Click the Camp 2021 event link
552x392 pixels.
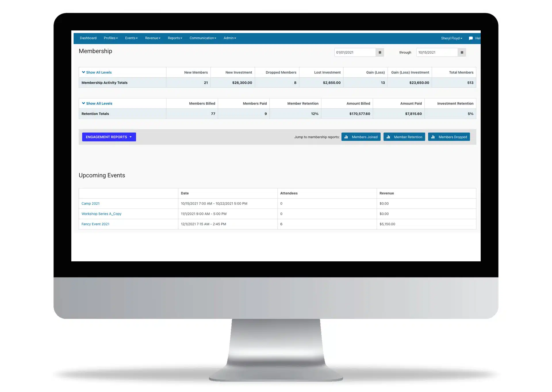91,203
